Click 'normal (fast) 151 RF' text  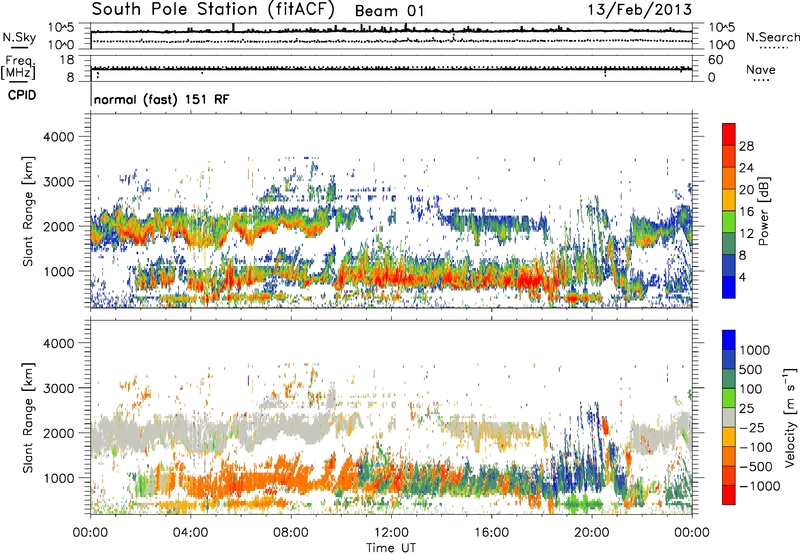coord(161,99)
